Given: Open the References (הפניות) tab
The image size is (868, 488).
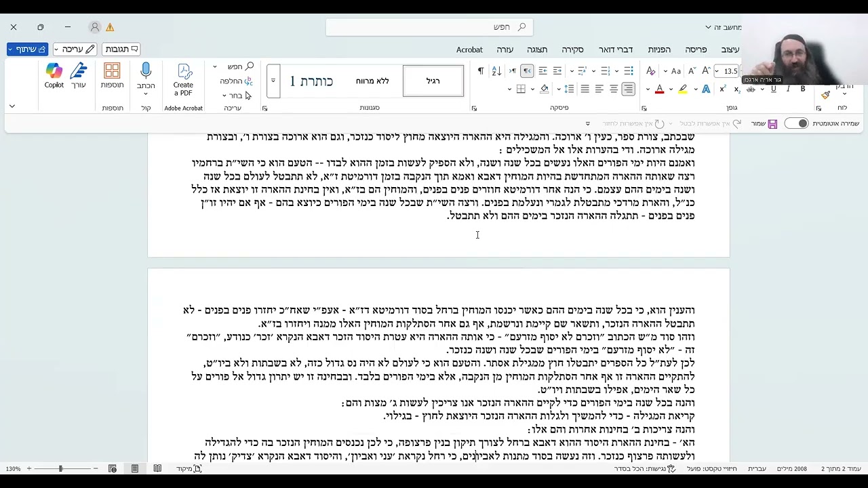Looking at the screenshot, I should pyautogui.click(x=659, y=49).
